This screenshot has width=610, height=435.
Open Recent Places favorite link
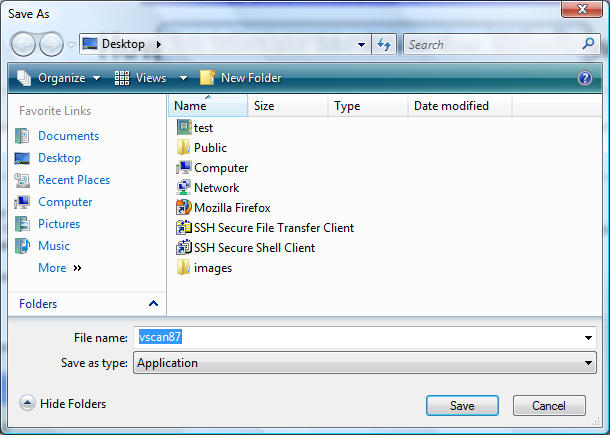tap(74, 180)
